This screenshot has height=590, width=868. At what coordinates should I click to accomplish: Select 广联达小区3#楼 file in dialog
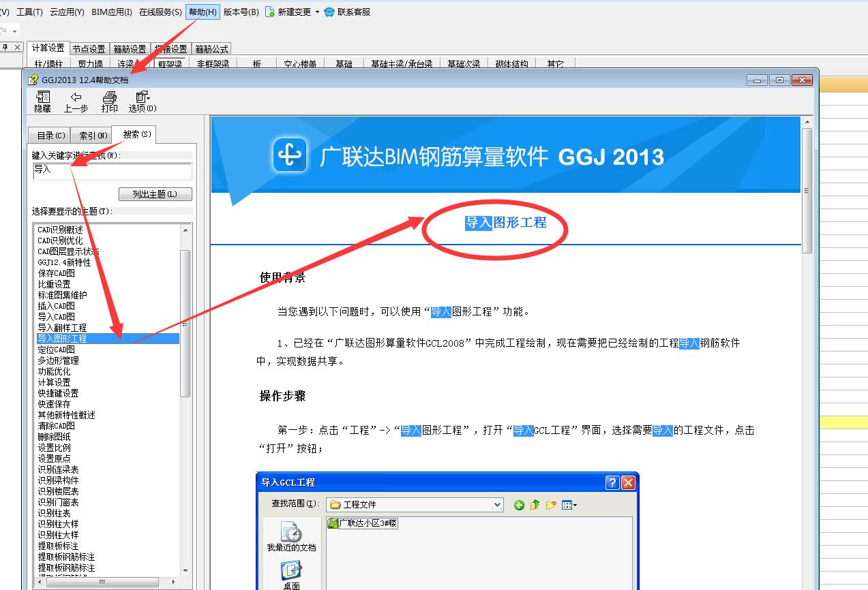(363, 523)
